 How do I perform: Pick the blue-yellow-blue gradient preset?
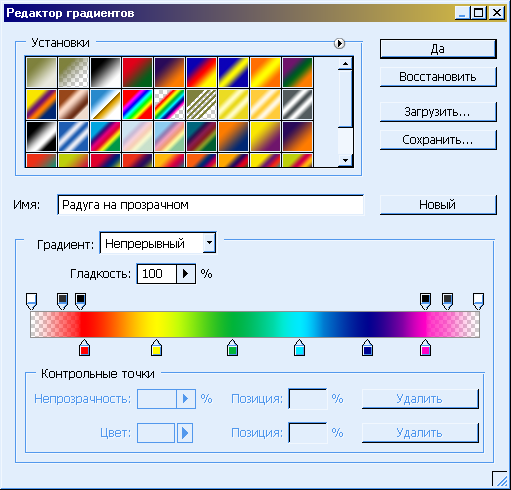pos(233,72)
